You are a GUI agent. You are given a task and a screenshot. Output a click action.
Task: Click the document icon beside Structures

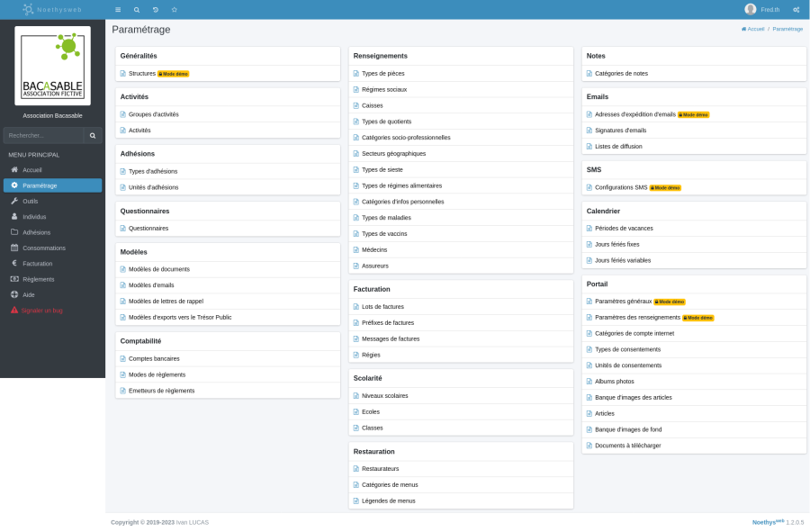point(123,74)
